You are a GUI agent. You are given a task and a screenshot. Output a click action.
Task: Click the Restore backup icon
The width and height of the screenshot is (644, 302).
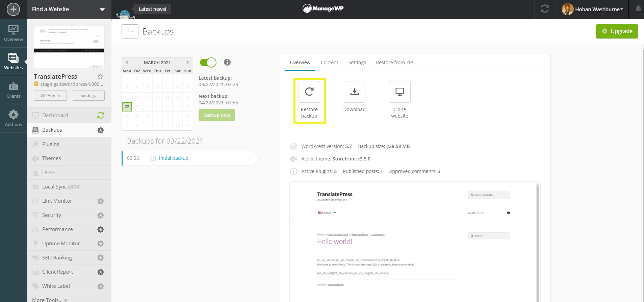coord(309,92)
